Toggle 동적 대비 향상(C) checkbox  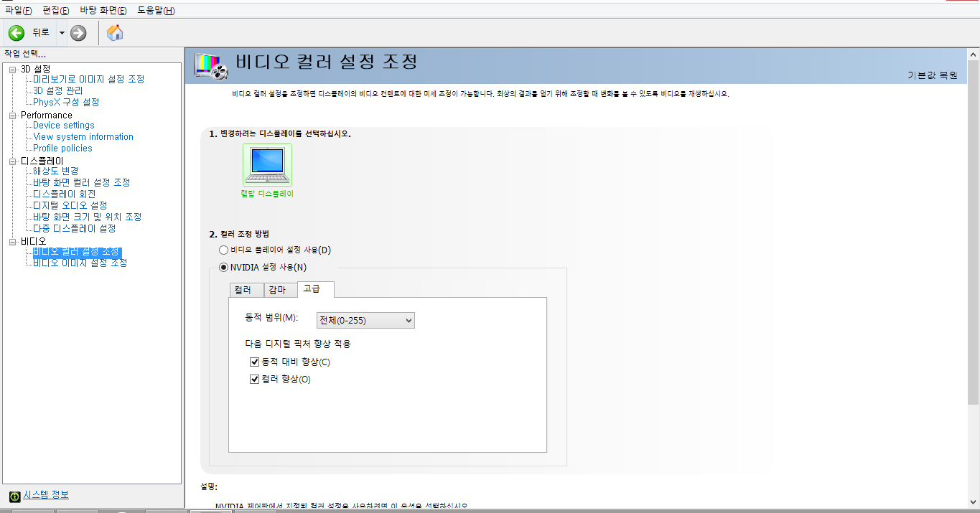point(254,362)
